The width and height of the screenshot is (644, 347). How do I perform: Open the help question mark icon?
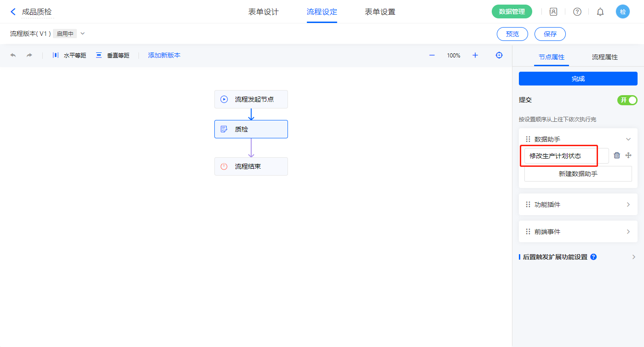[577, 12]
